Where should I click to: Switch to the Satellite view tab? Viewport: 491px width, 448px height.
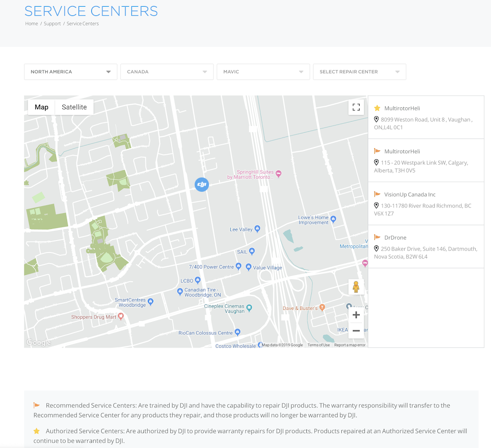(x=74, y=107)
